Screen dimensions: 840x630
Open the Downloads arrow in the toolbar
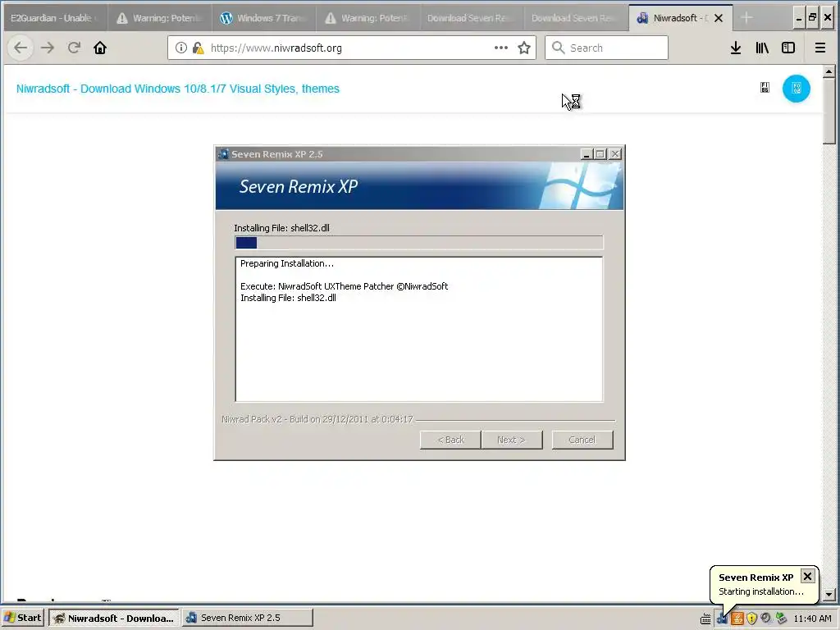[x=736, y=48]
